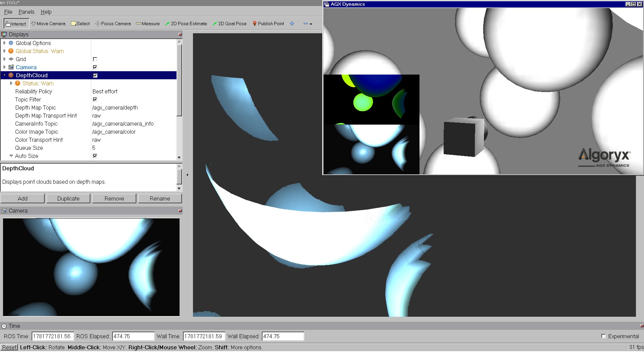Click the Global Options gear icon
This screenshot has width=644, height=352.
point(11,43)
